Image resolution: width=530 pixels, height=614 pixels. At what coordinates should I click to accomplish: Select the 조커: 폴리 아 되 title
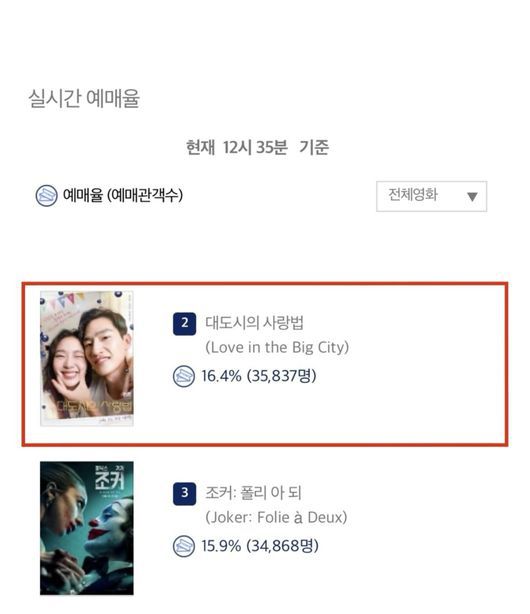pyautogui.click(x=253, y=493)
